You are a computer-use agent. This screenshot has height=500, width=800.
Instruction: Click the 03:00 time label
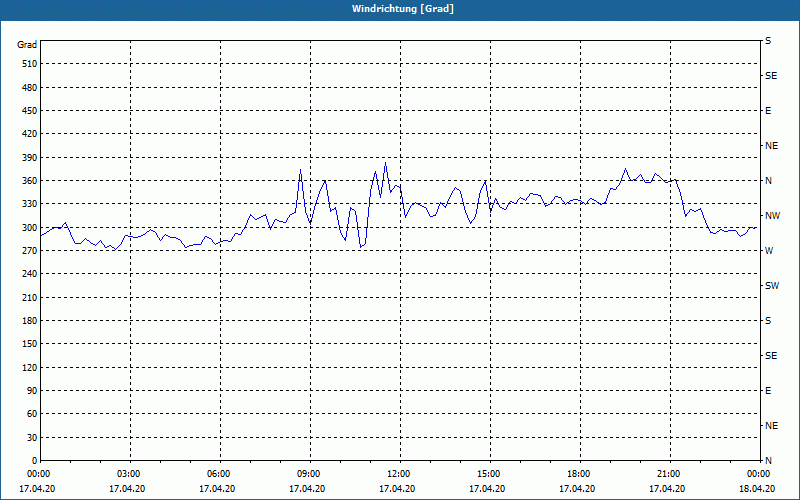129,474
